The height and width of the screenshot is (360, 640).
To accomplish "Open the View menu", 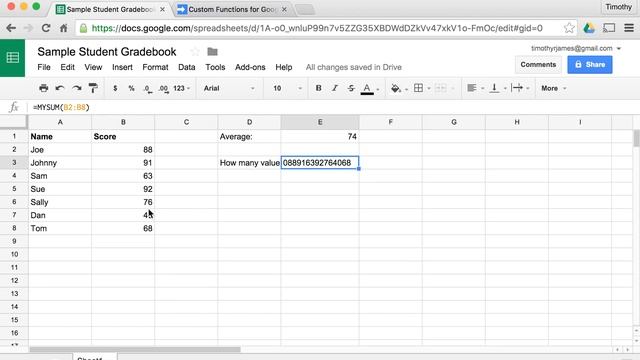I will pyautogui.click(x=93, y=67).
